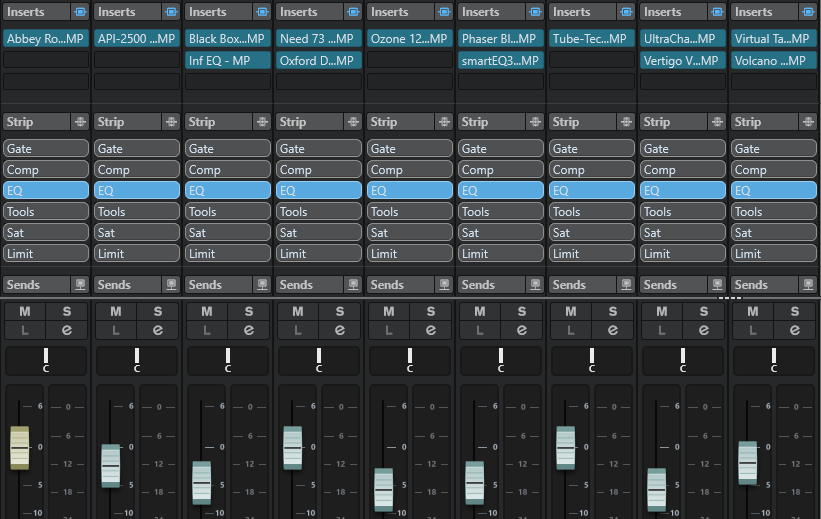Solo the Tube-Tec channel

click(x=613, y=312)
